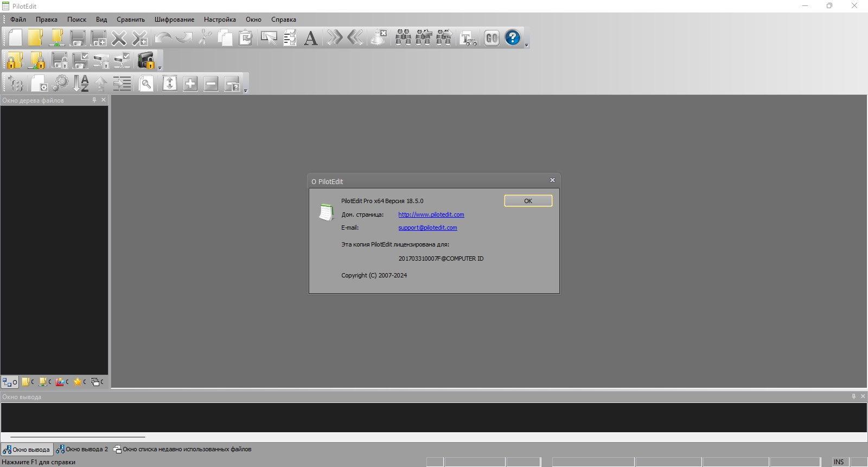
Task: Cut the selection with the scissors icon
Action: pos(205,37)
